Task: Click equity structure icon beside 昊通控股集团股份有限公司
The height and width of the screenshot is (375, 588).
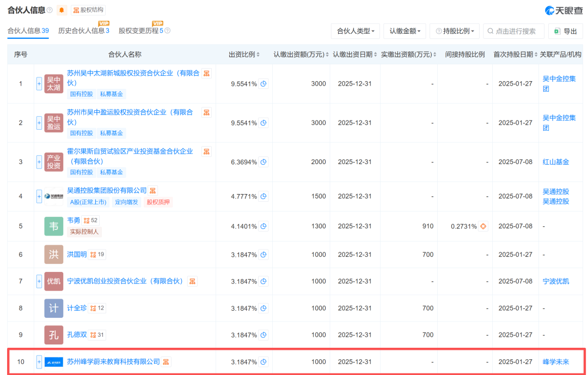Action: pos(153,191)
